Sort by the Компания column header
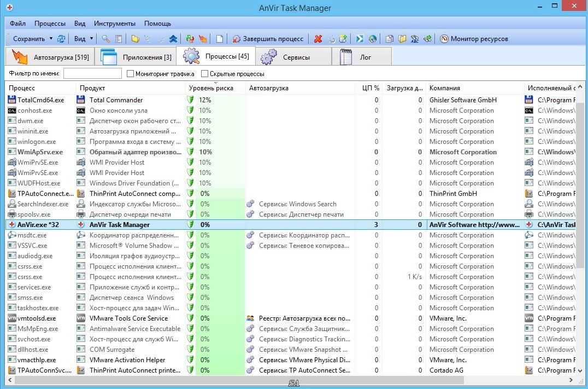 [x=474, y=88]
